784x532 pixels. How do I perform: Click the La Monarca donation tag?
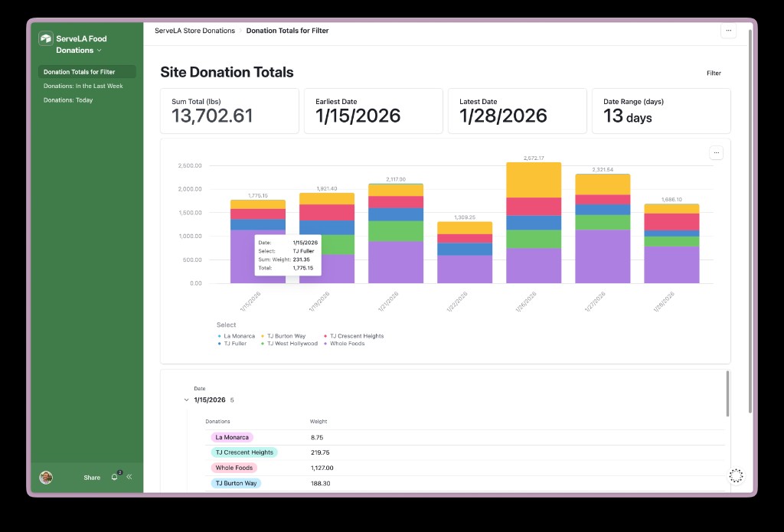pos(232,438)
